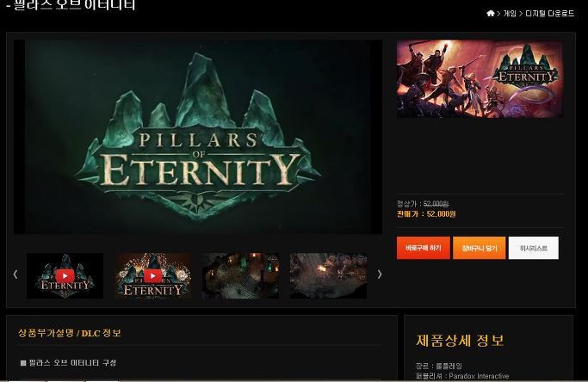588x382 pixels.
Task: Click the 바로구매 하기 buy now button
Action: pos(424,248)
